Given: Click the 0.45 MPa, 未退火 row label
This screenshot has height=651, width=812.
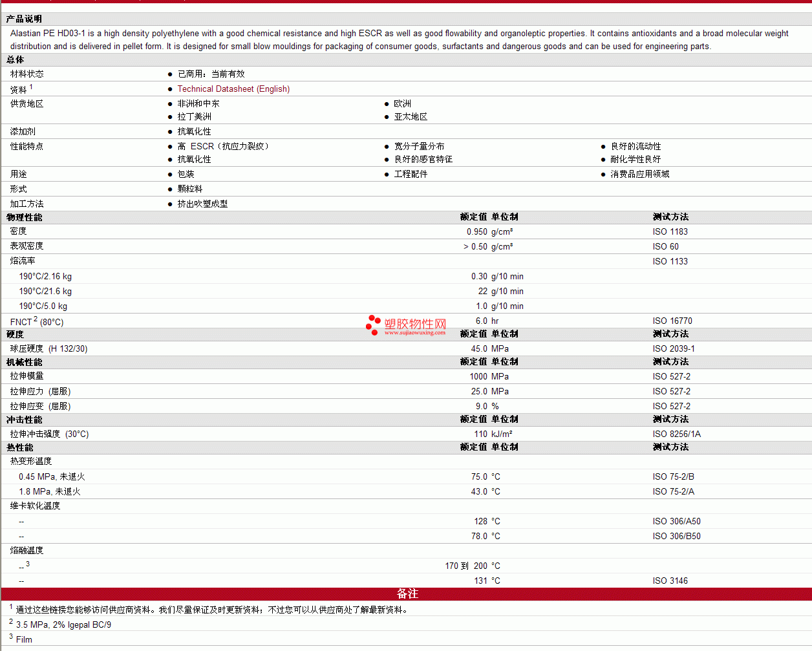Looking at the screenshot, I should (52, 477).
